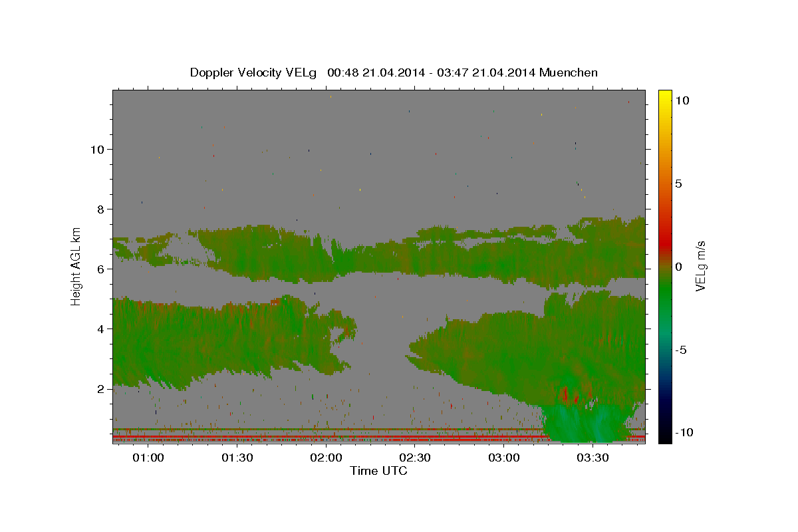Click the 02:00 time tick label
This screenshot has width=798, height=532.
click(326, 458)
